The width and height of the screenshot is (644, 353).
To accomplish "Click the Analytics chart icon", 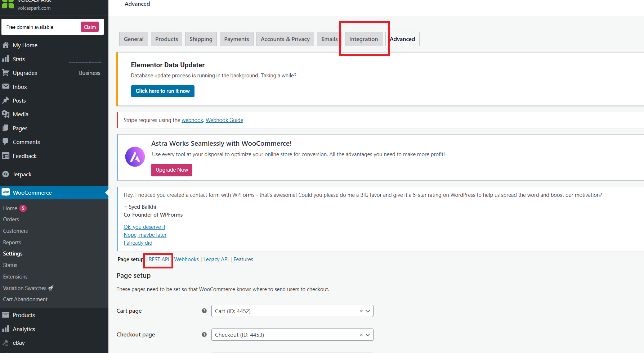I will point(6,329).
